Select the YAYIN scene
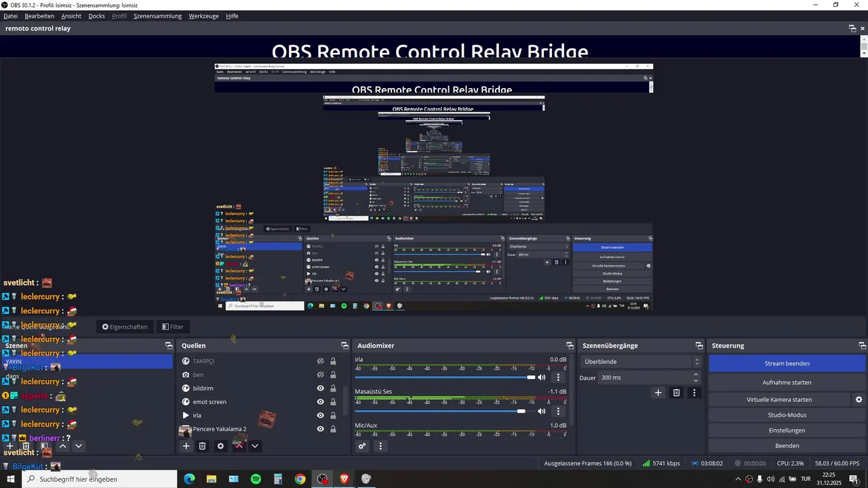Image resolution: width=868 pixels, height=488 pixels. point(87,362)
